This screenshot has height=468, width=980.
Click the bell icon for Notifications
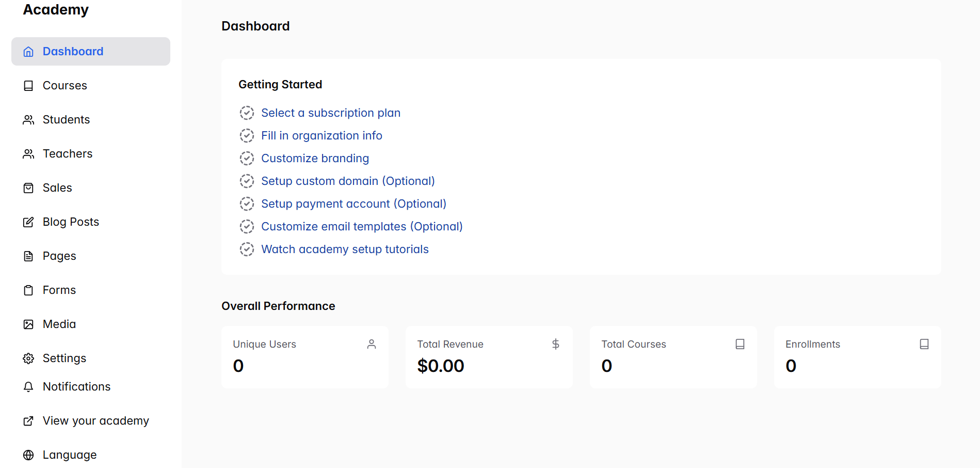[28, 387]
